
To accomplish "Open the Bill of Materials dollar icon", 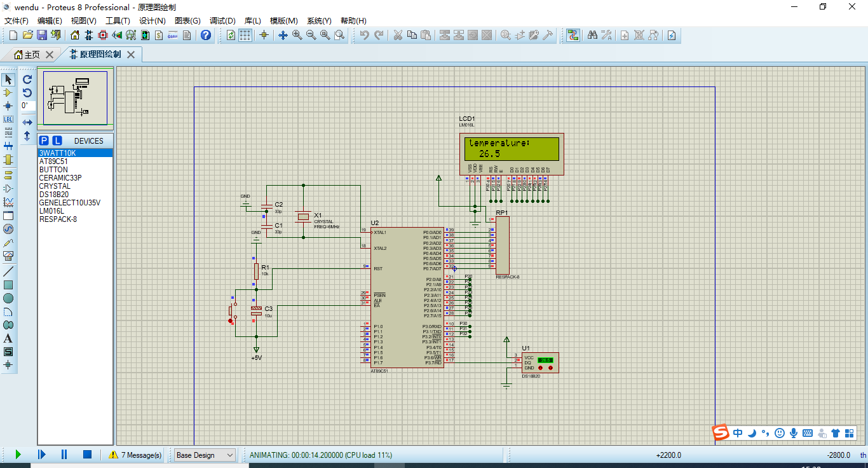I will pos(159,35).
